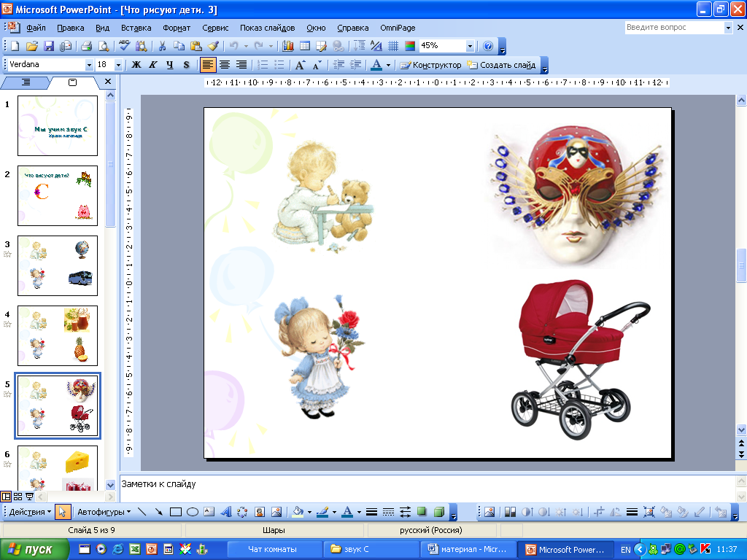Switch to the Чат комнаты taskbar window
747x560 pixels.
tap(274, 549)
